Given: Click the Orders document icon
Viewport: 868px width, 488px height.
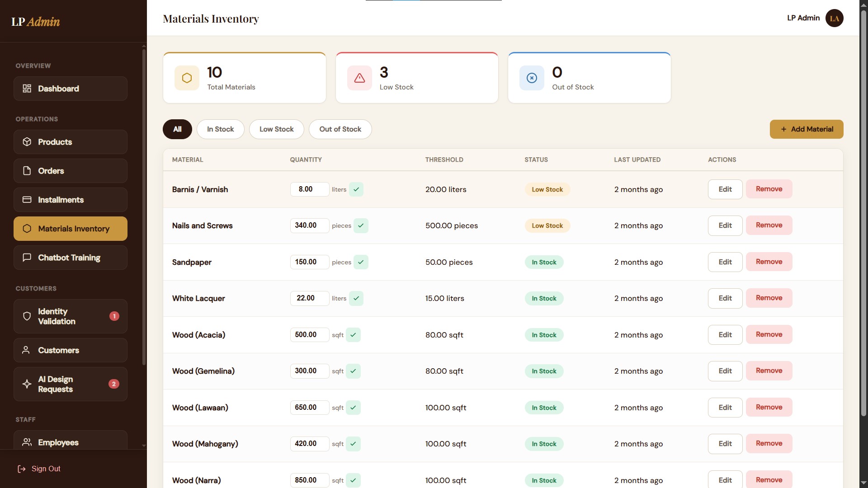Looking at the screenshot, I should 27,171.
